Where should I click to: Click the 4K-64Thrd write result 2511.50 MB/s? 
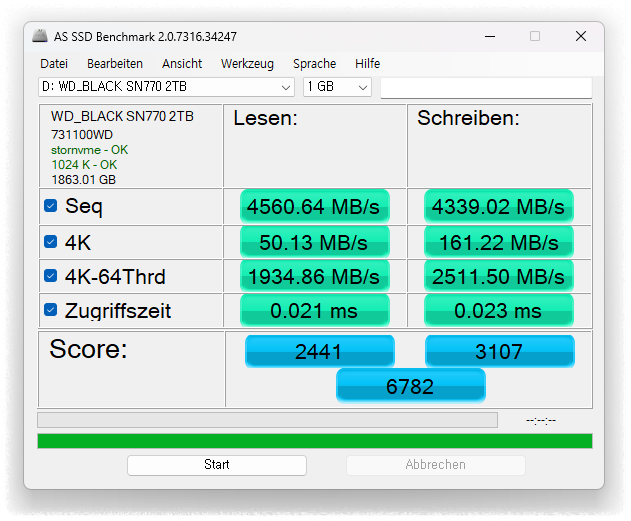click(x=499, y=276)
